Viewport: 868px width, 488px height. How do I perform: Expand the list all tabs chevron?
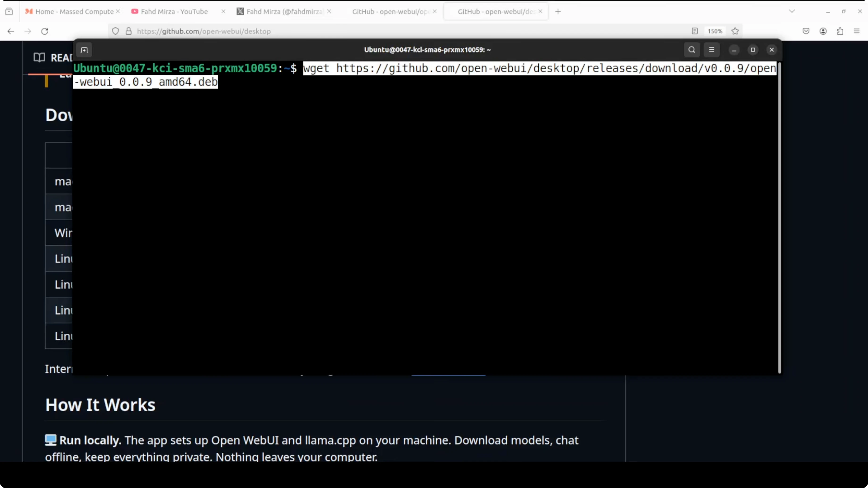(x=792, y=12)
